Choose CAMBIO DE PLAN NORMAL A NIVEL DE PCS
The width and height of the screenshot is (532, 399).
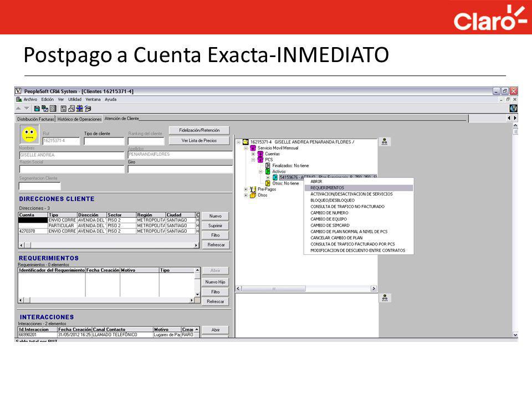359,232
